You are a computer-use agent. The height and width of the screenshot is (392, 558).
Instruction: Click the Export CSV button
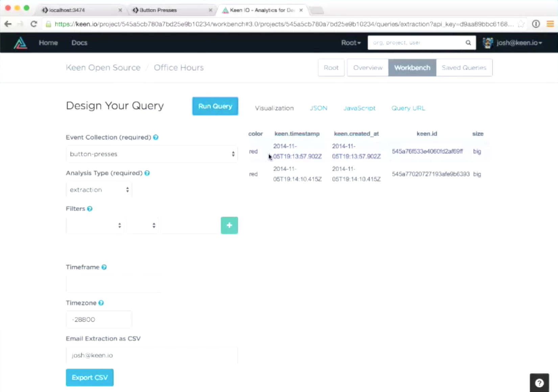click(90, 377)
